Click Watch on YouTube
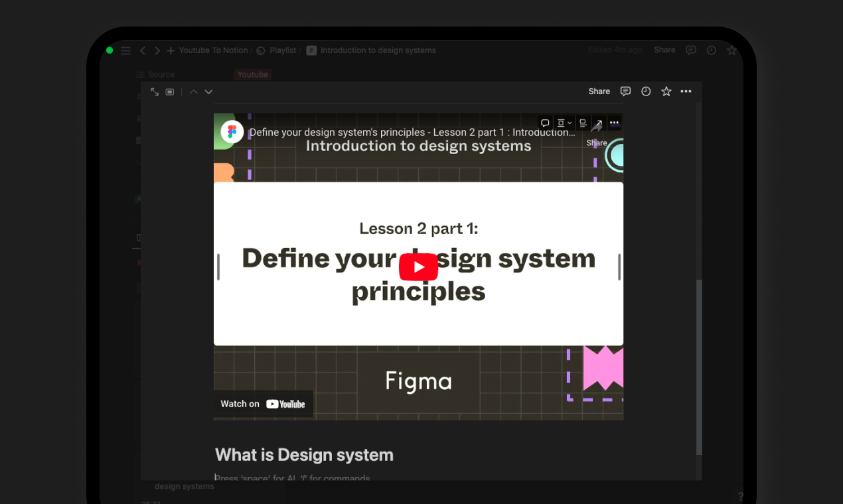The height and width of the screenshot is (504, 843). (x=263, y=404)
